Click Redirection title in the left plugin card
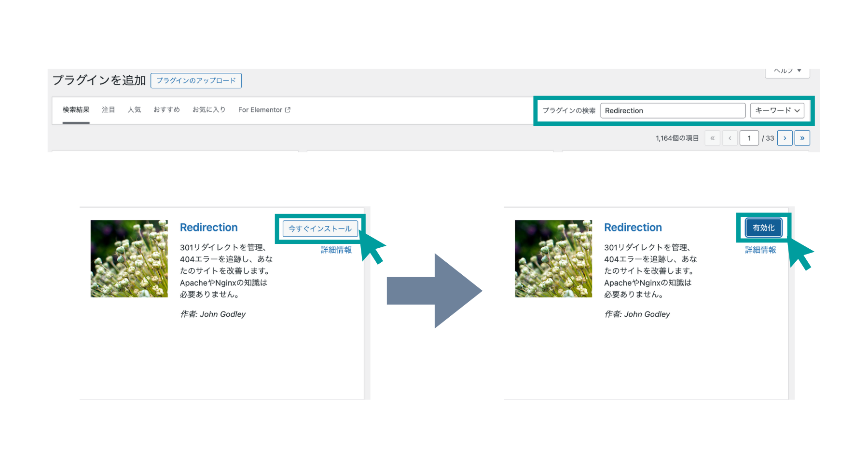 point(209,228)
